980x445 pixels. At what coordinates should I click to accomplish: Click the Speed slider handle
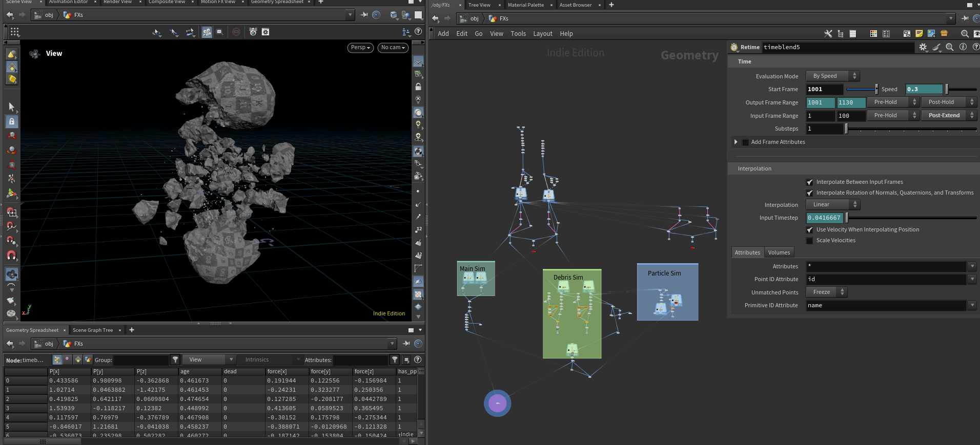click(947, 89)
